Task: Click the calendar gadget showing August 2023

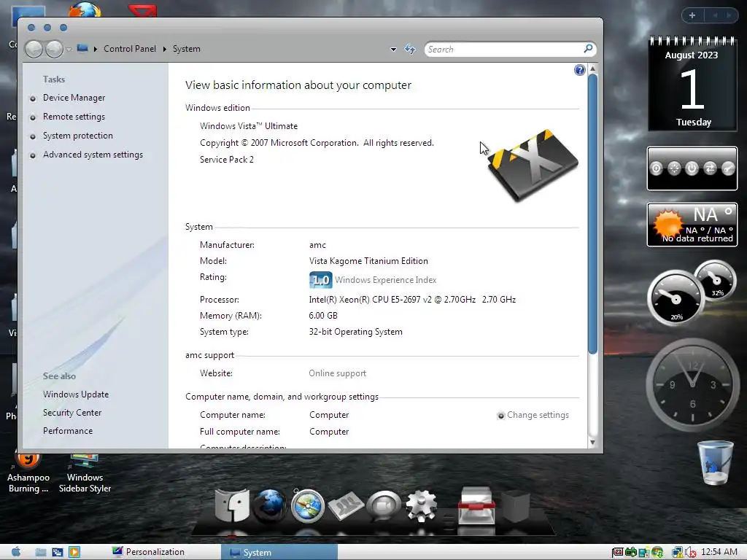Action: pyautogui.click(x=692, y=85)
